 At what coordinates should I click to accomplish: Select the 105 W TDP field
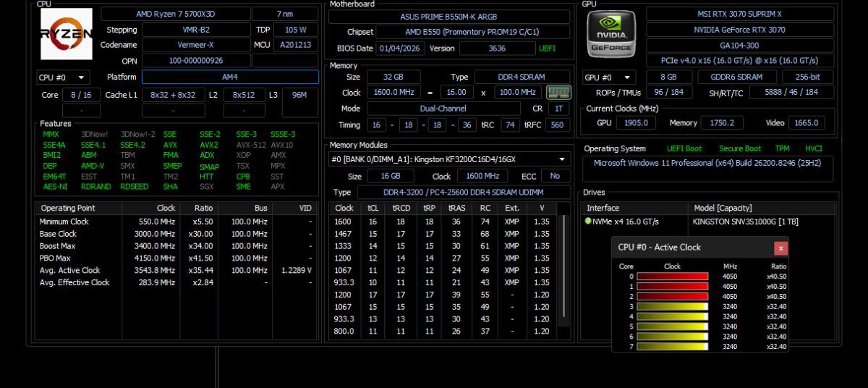(x=295, y=30)
